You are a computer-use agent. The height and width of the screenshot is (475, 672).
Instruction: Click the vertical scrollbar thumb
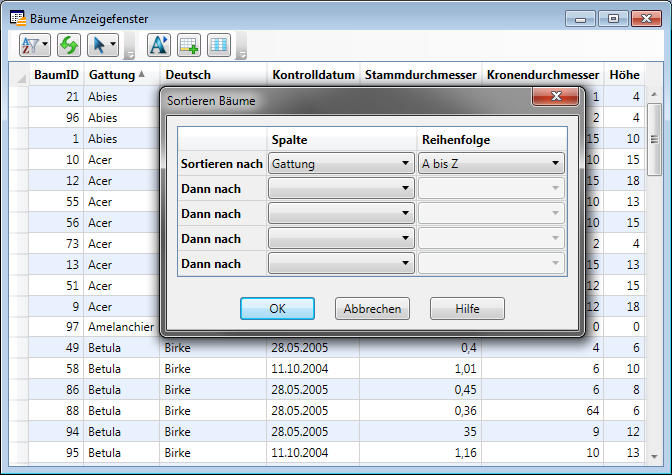point(654,139)
